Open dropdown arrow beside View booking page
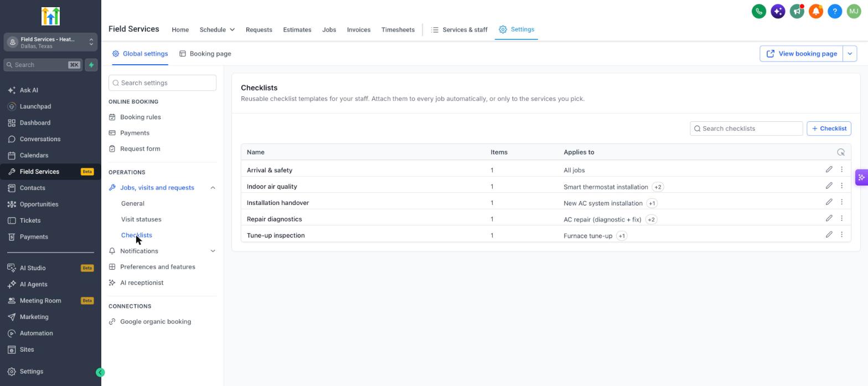The image size is (868, 386). pos(850,54)
